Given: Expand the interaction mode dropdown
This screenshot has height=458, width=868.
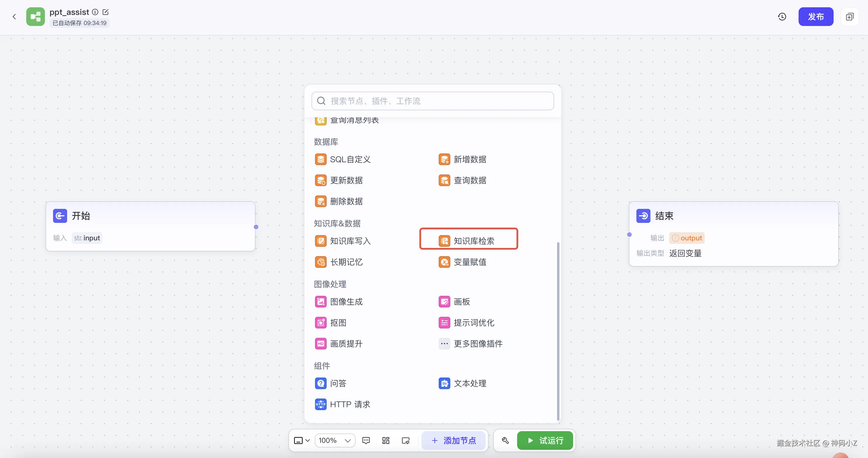Looking at the screenshot, I should pyautogui.click(x=302, y=440).
